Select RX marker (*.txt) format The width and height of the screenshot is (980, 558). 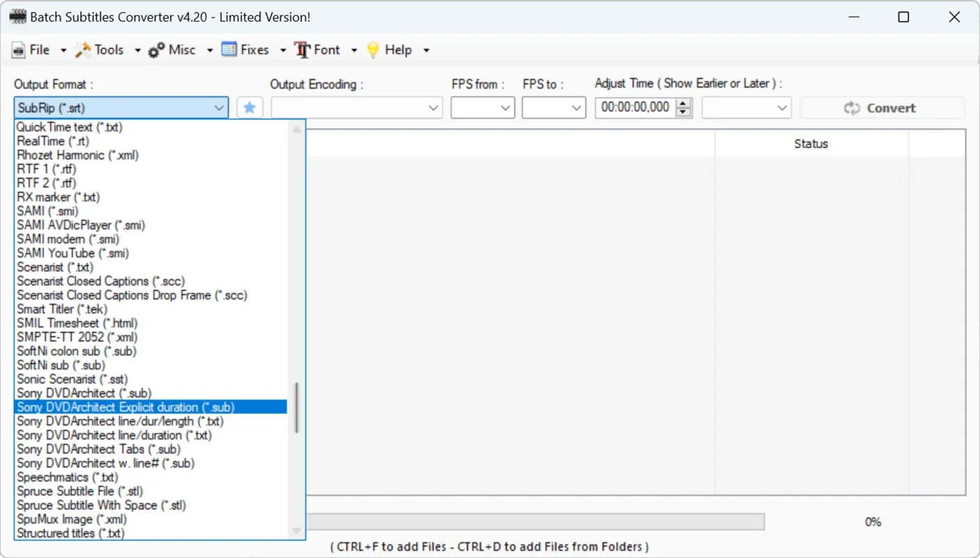tap(151, 197)
